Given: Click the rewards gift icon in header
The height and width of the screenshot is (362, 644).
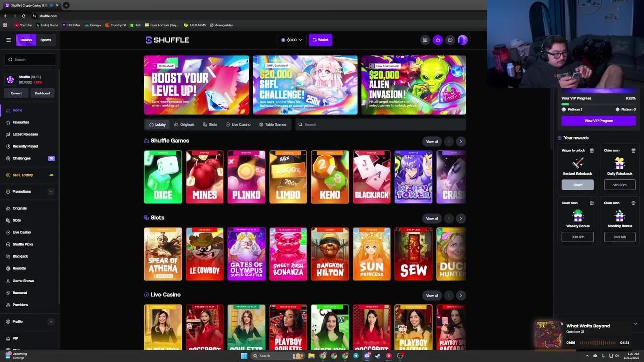Looking at the screenshot, I should 438,40.
